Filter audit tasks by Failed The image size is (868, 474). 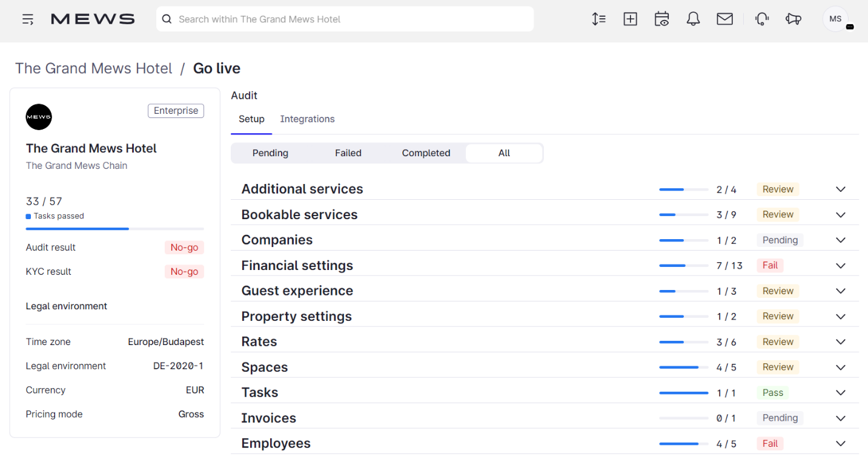pos(348,153)
